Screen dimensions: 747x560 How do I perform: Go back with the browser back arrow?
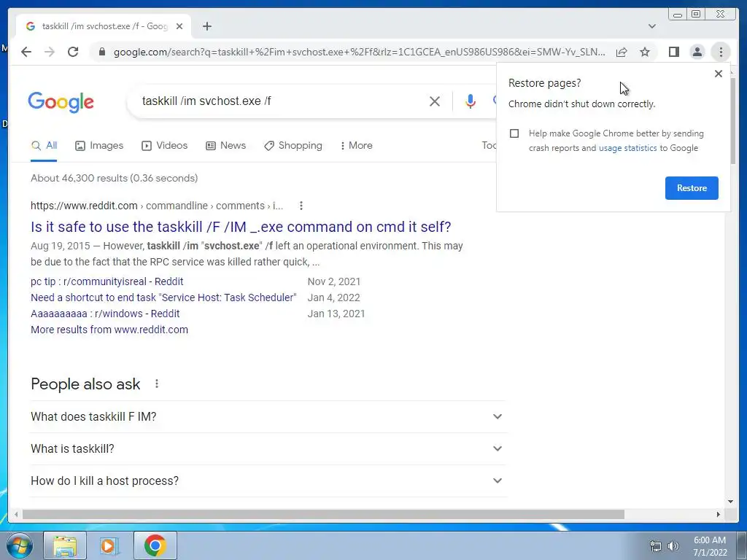[x=26, y=52]
